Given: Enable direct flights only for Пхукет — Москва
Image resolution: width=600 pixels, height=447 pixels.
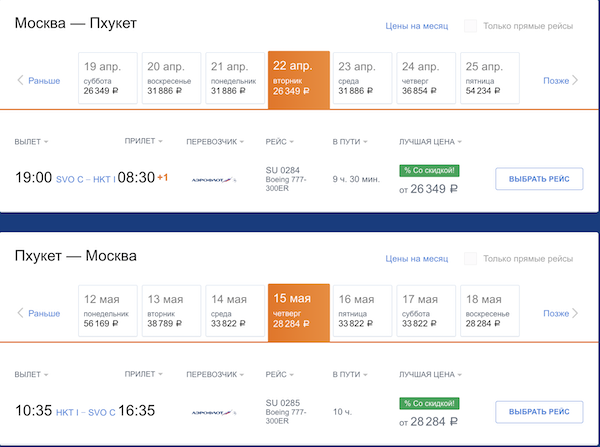Looking at the screenshot, I should tap(470, 259).
